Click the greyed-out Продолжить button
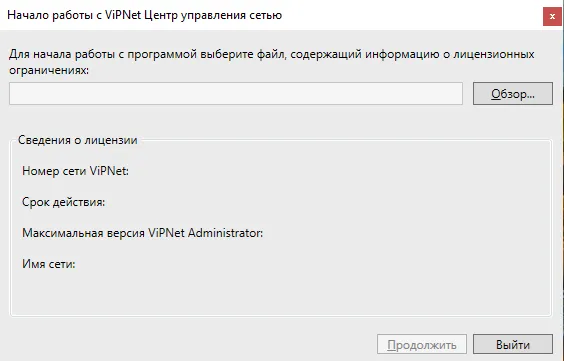The width and height of the screenshot is (564, 361). tap(422, 344)
